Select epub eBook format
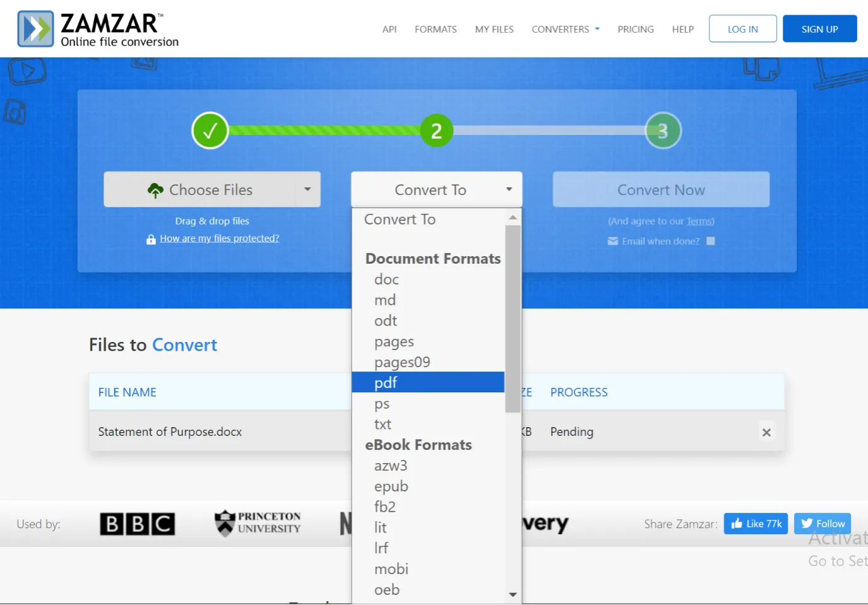Viewport: 868px width, 605px height. [x=428, y=487]
